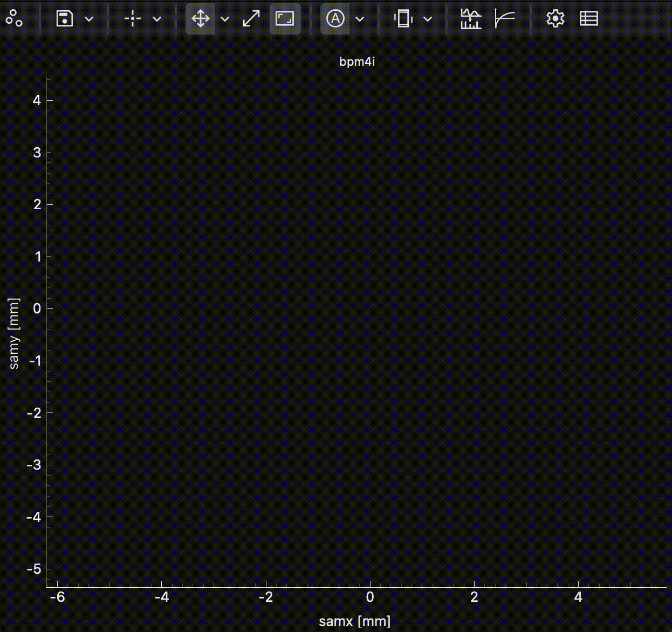Click the scatter points icon in toolbar

click(x=14, y=19)
